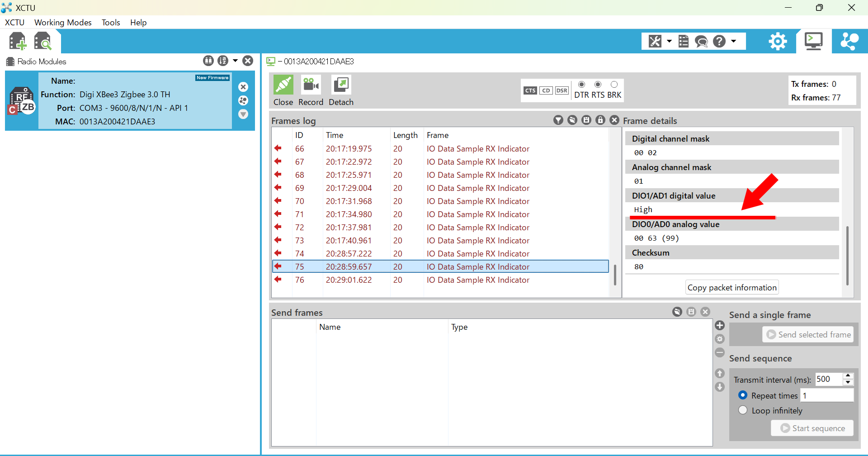
Task: Clear send frames list eraser icon
Action: [677, 312]
